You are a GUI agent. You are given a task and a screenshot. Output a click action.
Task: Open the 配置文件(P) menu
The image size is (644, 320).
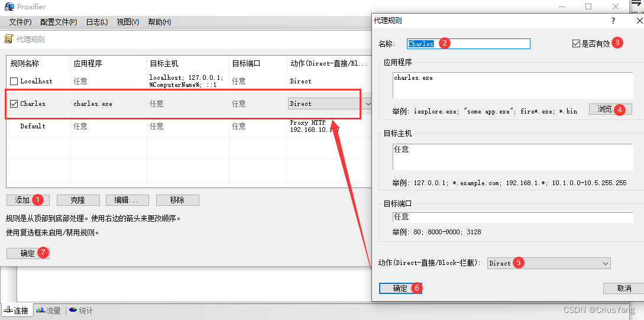59,22
